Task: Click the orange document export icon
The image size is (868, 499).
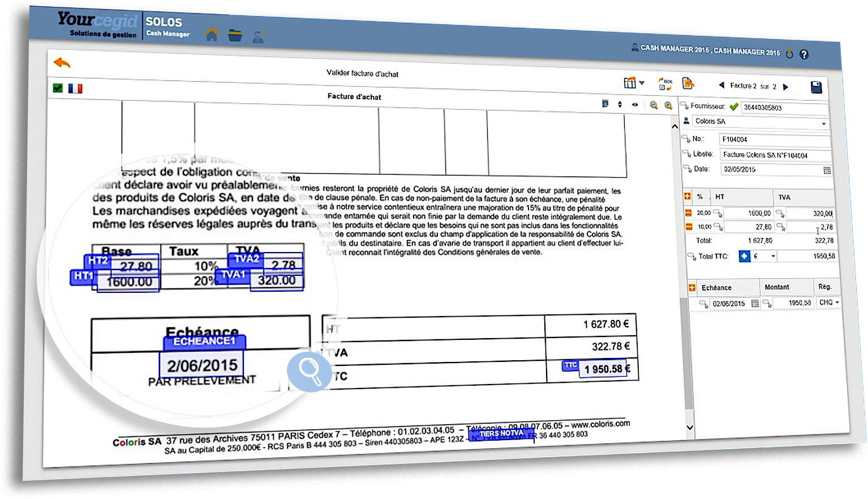Action: (687, 84)
